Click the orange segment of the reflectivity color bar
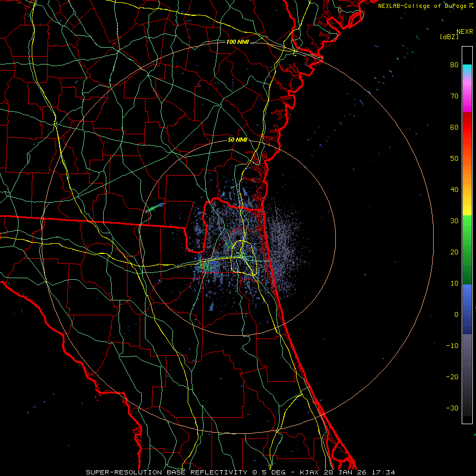This screenshot has height=476, width=476. pos(467,170)
